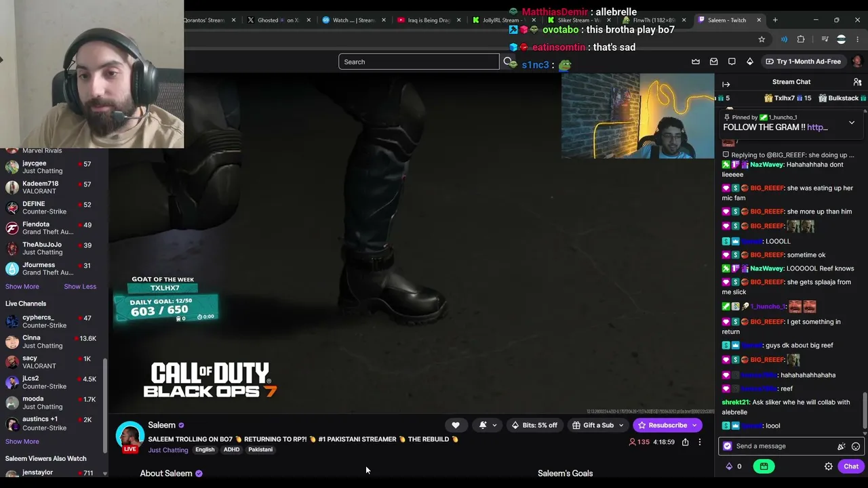Close the Saleem - Twitch tab
Viewport: 868px width, 488px height.
(x=759, y=20)
